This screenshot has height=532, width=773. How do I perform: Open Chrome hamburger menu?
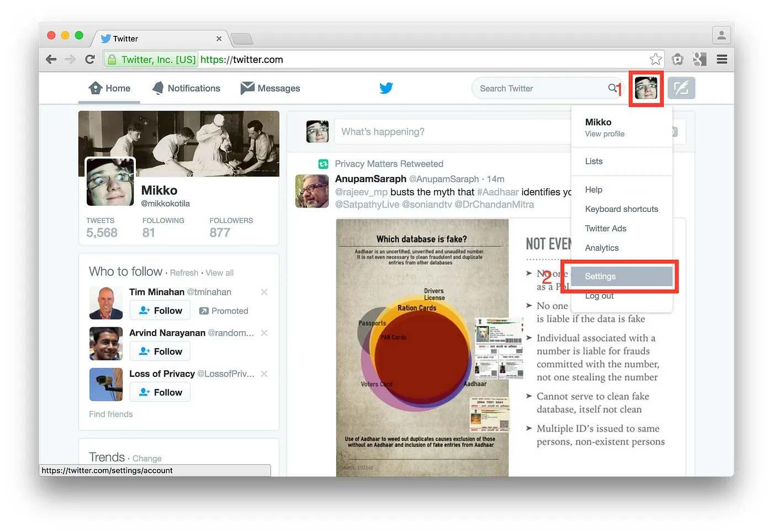722,59
